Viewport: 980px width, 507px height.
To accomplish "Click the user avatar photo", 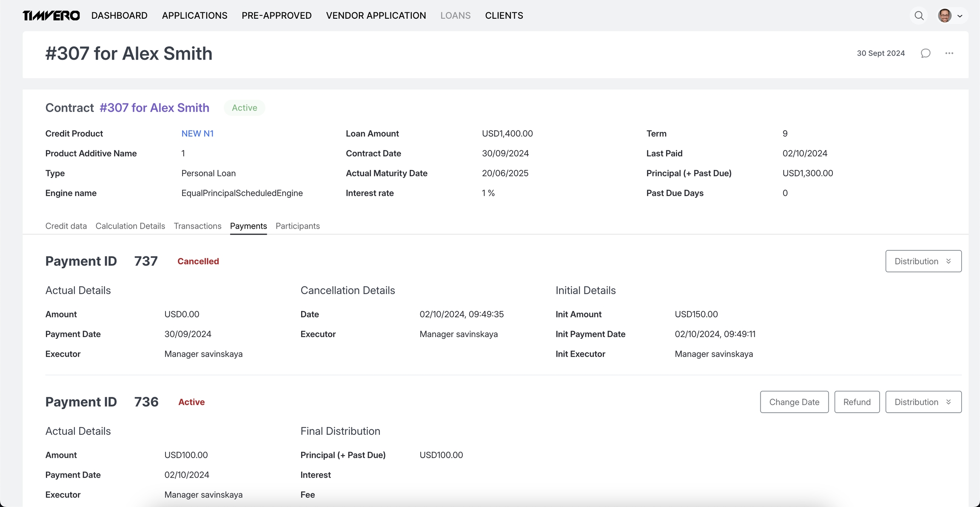I will (x=944, y=16).
